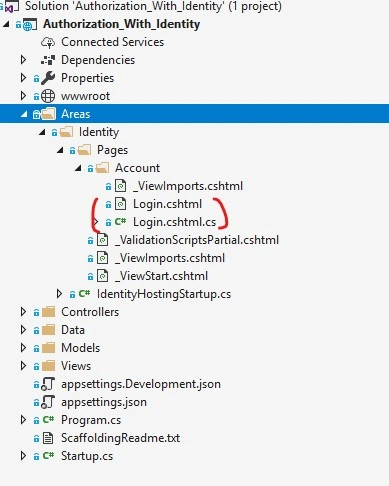Click the C# icon of Startup.cs
This screenshot has height=486, width=389.
pos(48,456)
